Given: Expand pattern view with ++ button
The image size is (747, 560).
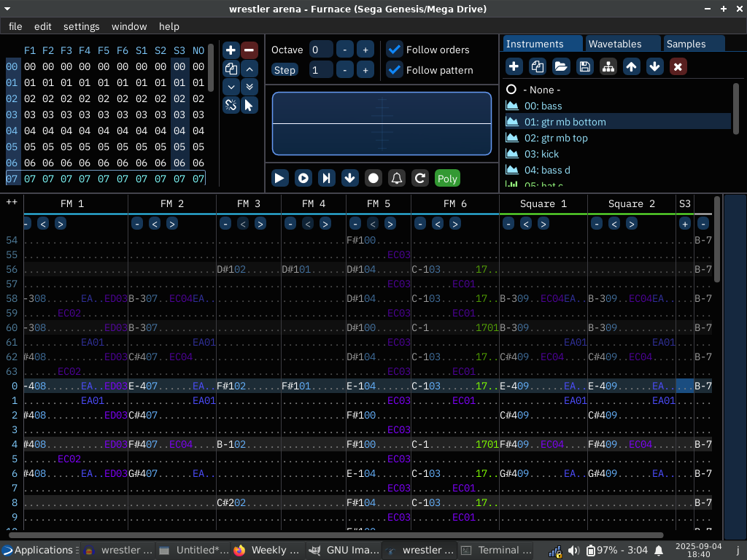Looking at the screenshot, I should tap(12, 203).
